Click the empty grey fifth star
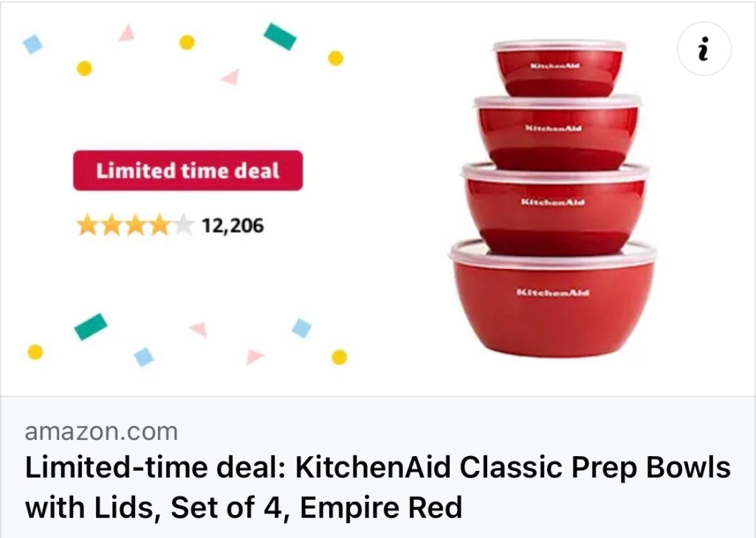Image resolution: width=756 pixels, height=538 pixels. pyautogui.click(x=183, y=225)
